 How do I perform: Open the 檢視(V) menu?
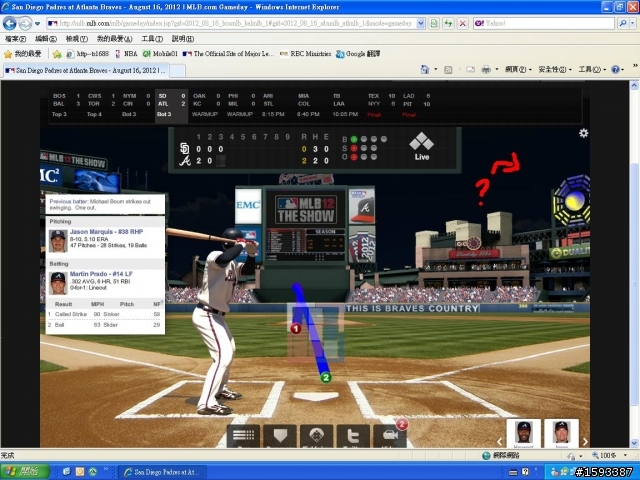(x=77, y=39)
